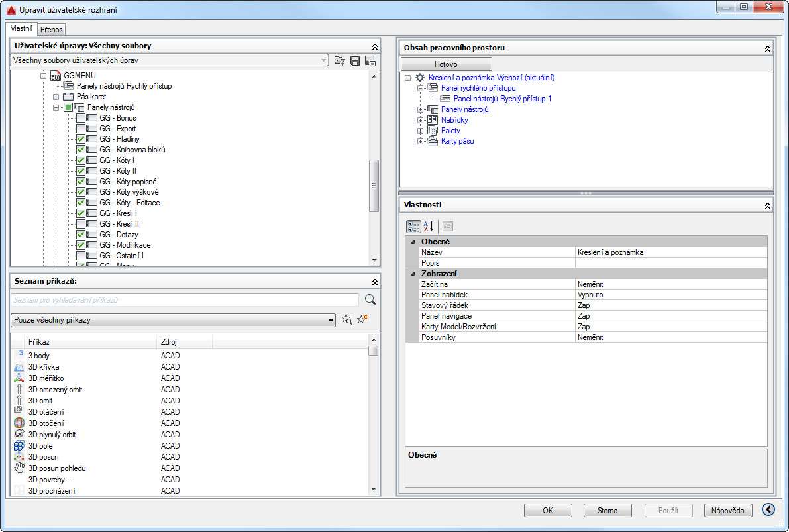Switch to the Přenos tab
The image size is (789, 532).
point(51,30)
